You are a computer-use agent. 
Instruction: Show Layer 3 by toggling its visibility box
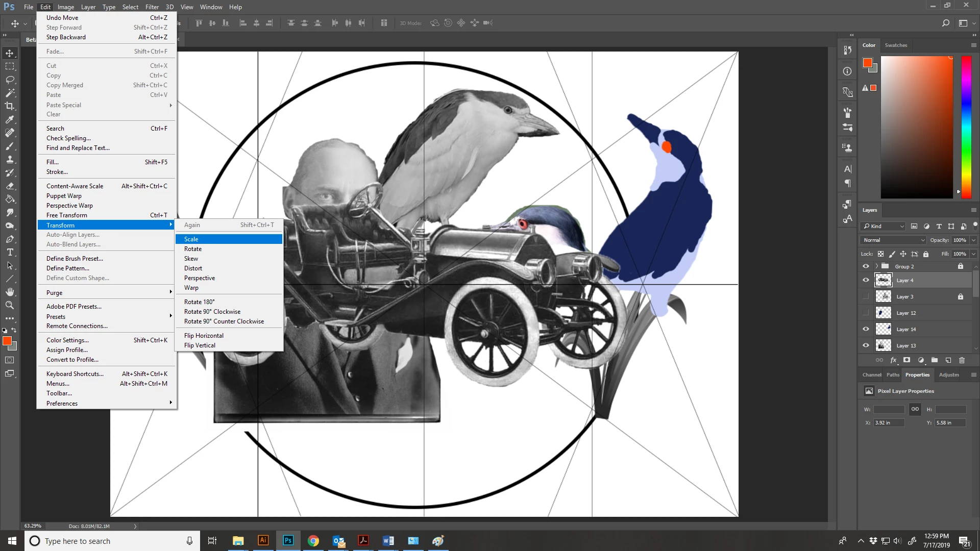click(x=866, y=296)
